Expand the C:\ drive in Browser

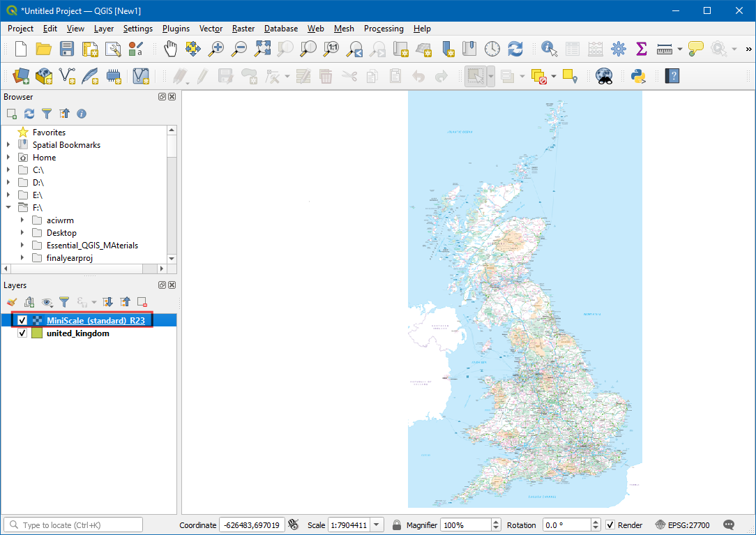[x=8, y=170]
